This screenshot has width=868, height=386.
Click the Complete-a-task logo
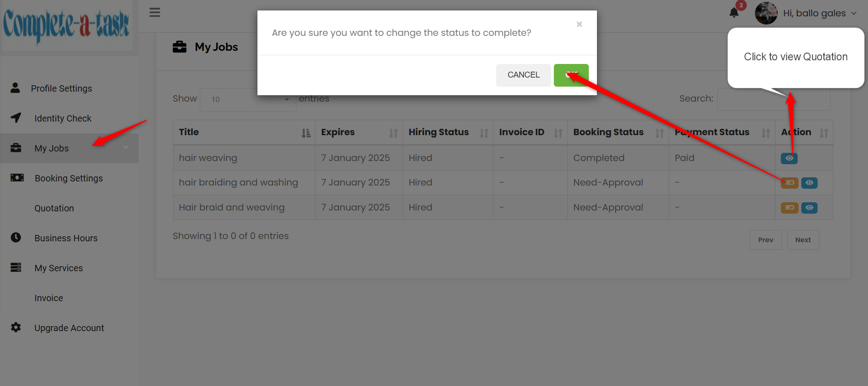tap(66, 25)
